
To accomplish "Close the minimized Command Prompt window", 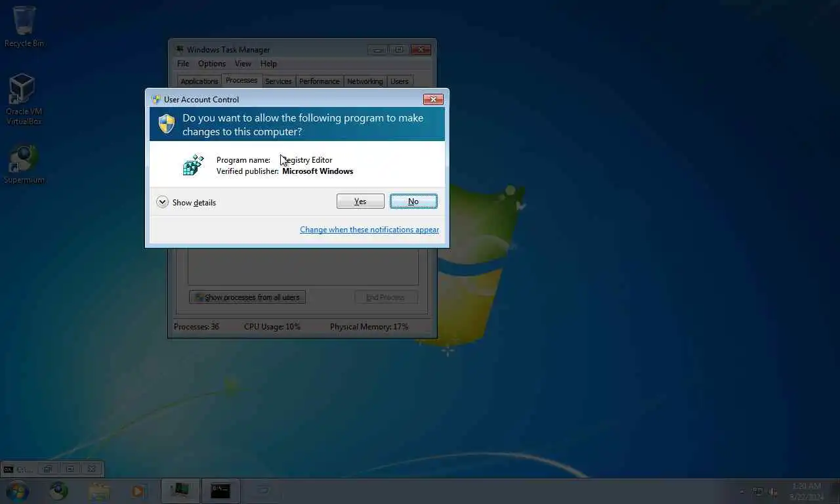I will [92, 469].
